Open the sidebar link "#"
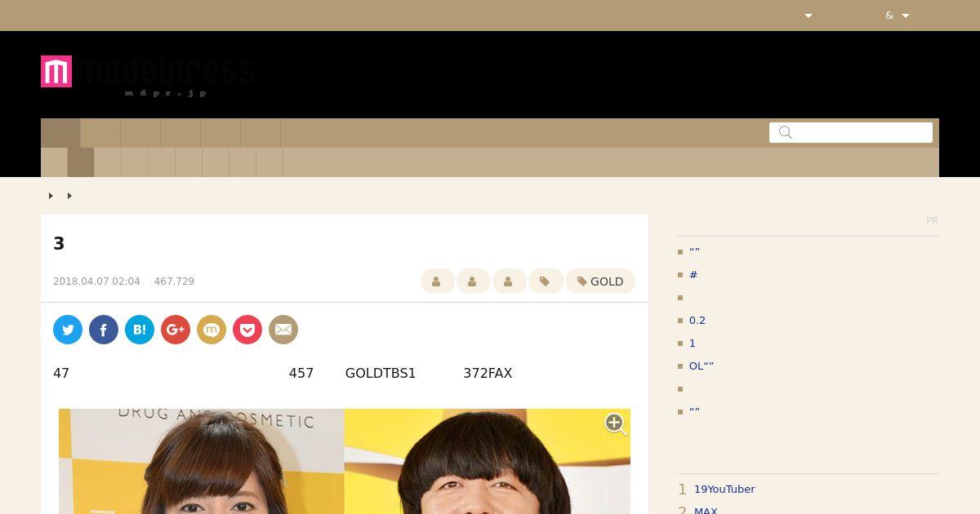Image resolution: width=980 pixels, height=514 pixels. tap(693, 275)
